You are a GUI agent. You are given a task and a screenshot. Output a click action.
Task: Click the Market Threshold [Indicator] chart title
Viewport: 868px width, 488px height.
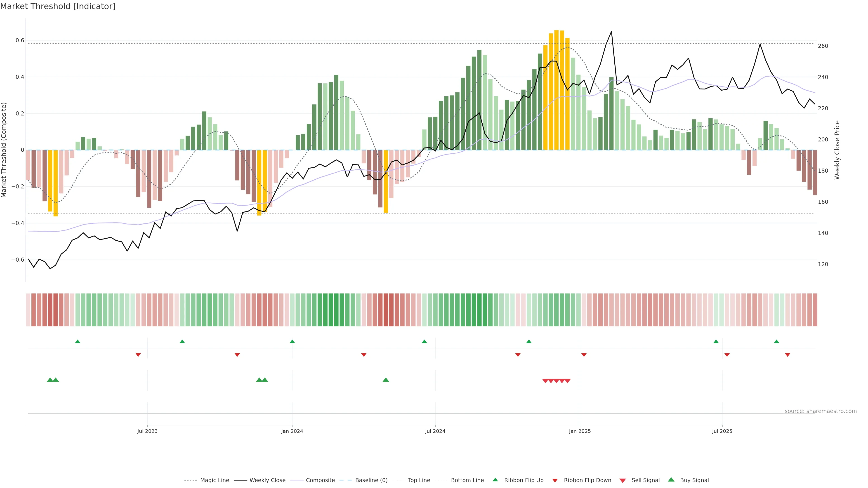[x=58, y=6]
